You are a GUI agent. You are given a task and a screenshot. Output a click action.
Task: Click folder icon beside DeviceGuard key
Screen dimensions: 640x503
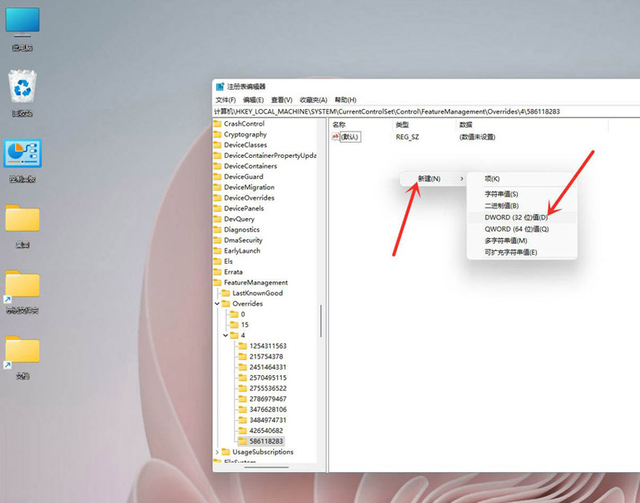tap(218, 176)
